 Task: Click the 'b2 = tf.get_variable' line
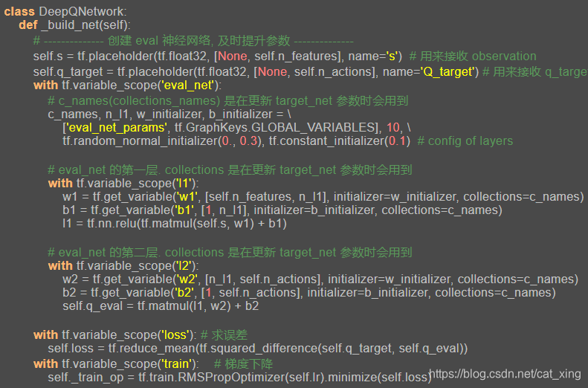(x=309, y=293)
